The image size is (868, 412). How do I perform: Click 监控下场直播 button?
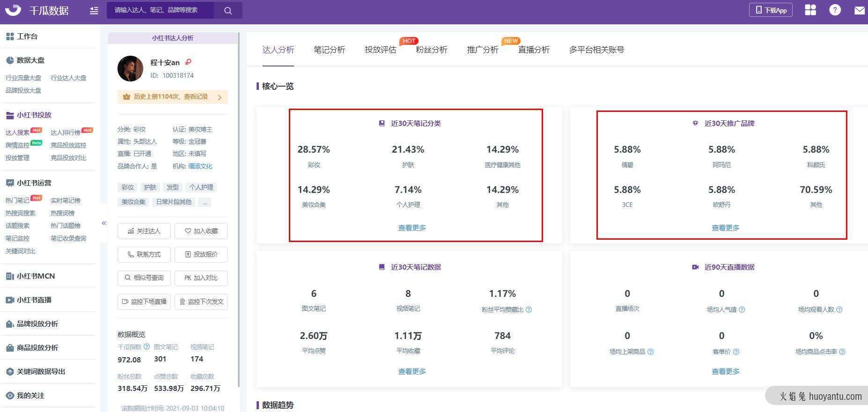[x=144, y=302]
